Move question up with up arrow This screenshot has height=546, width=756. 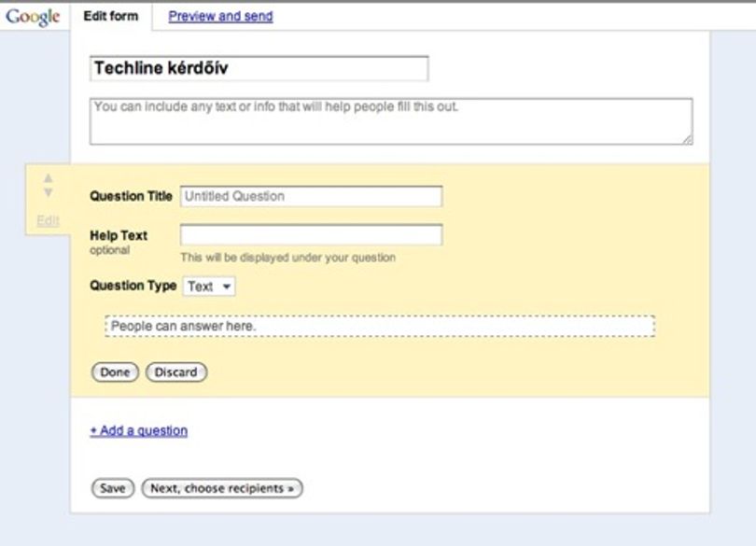pyautogui.click(x=48, y=178)
